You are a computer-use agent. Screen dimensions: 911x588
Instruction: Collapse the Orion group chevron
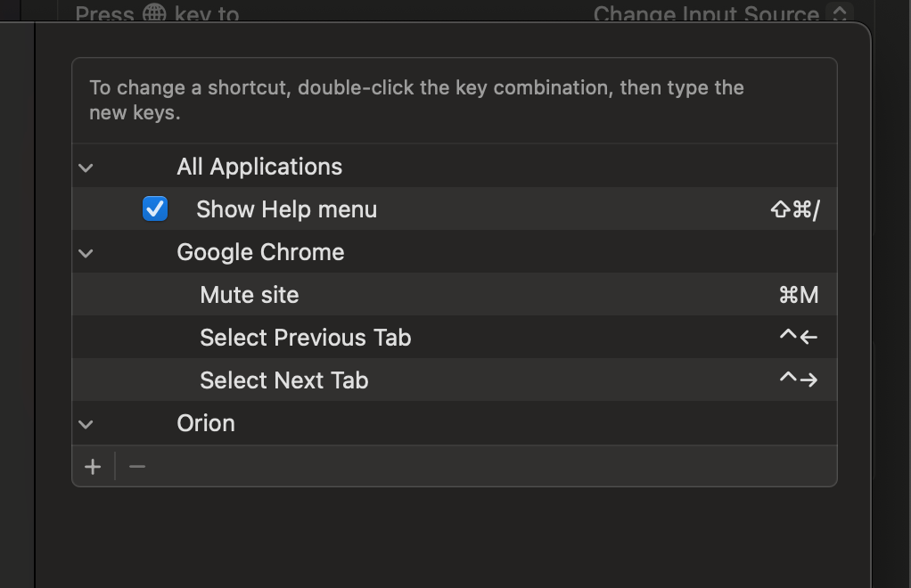coord(86,424)
